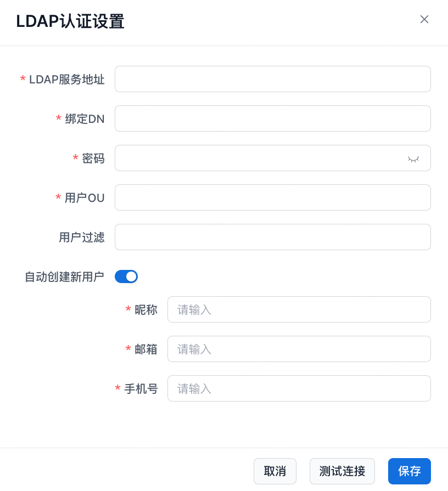Disable the 自动创建新用户 switch

point(126,276)
